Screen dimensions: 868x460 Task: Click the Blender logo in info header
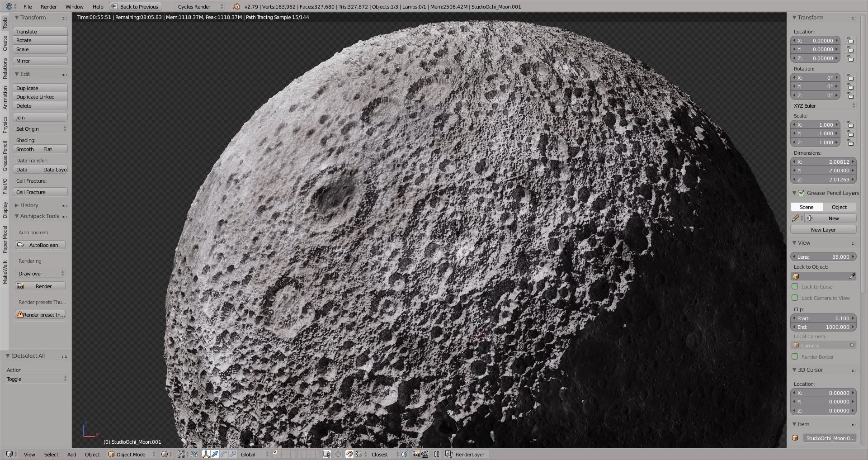236,6
